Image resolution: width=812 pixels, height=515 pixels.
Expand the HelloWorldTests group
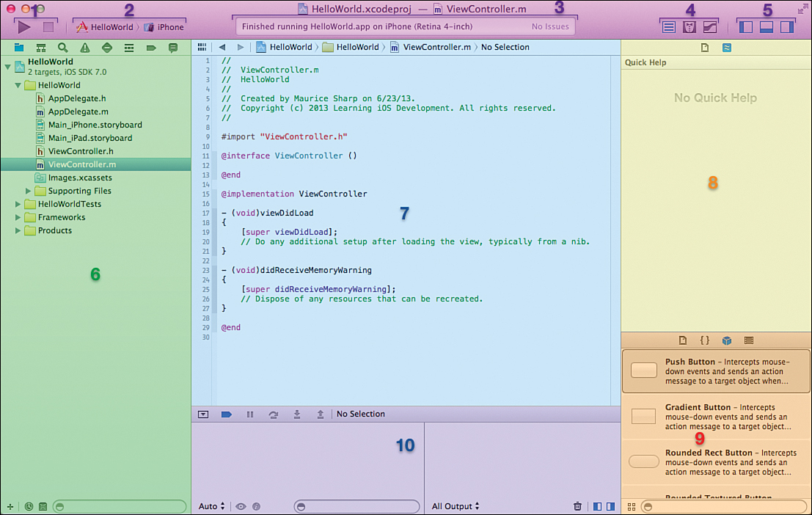point(18,204)
